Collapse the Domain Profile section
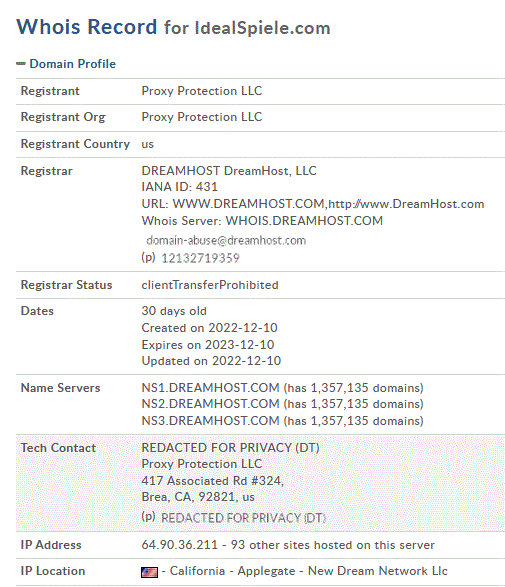This screenshot has height=587, width=505. coord(73,64)
